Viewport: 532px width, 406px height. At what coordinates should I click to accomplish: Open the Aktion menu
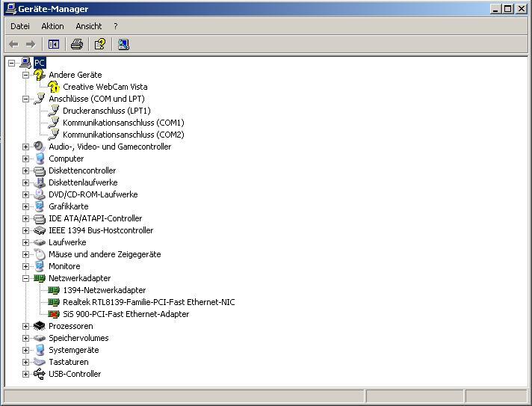click(52, 26)
